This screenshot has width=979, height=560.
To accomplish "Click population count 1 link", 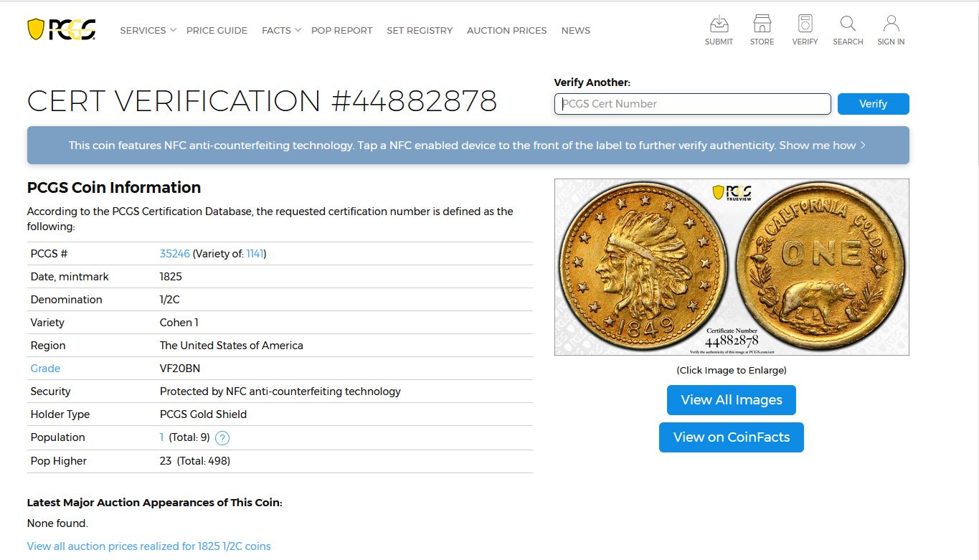I will [x=162, y=437].
